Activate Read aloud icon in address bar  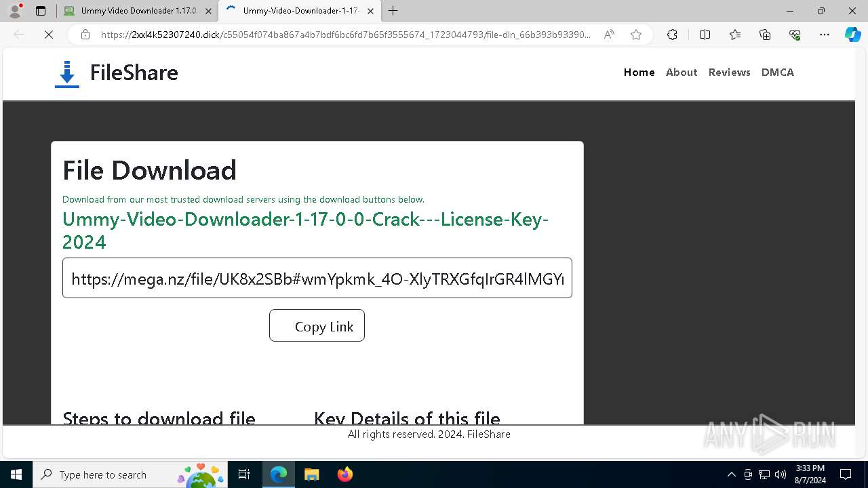coord(609,35)
